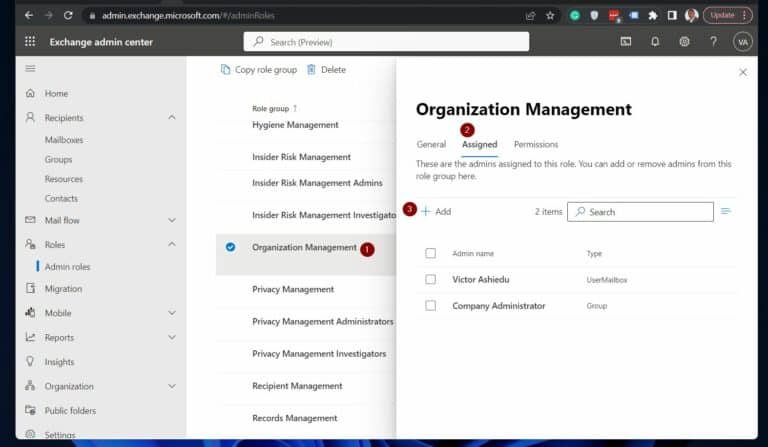Open the Hygiene Management role group

click(295, 125)
